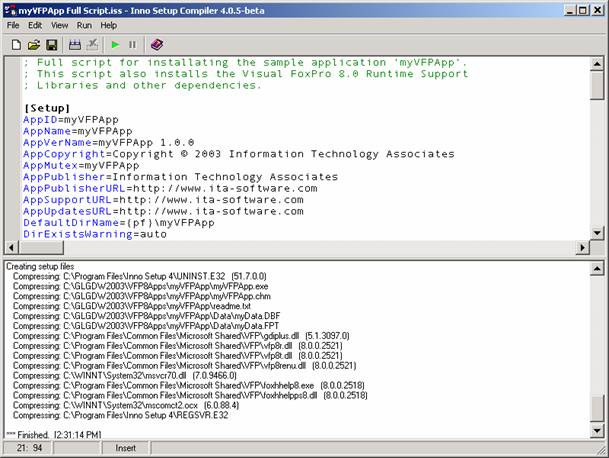
Task: Click the editor's scroll down arrow
Action: pos(597,233)
